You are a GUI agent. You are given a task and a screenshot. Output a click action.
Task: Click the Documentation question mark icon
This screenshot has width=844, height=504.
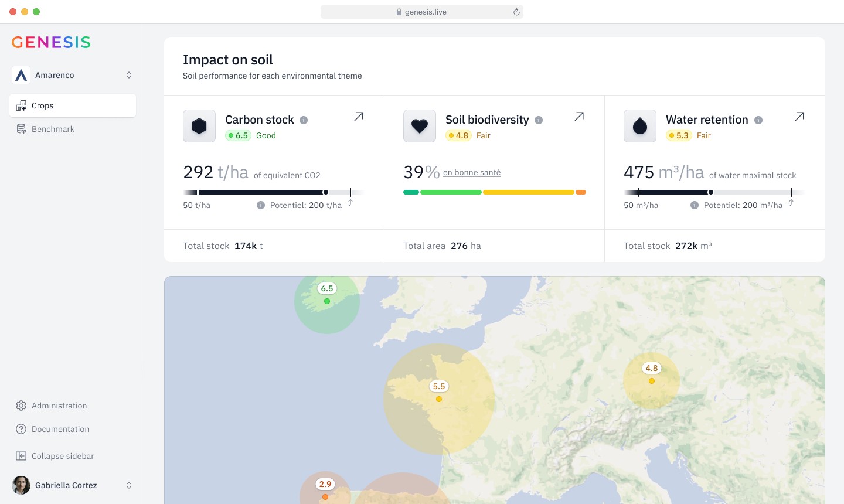tap(21, 429)
